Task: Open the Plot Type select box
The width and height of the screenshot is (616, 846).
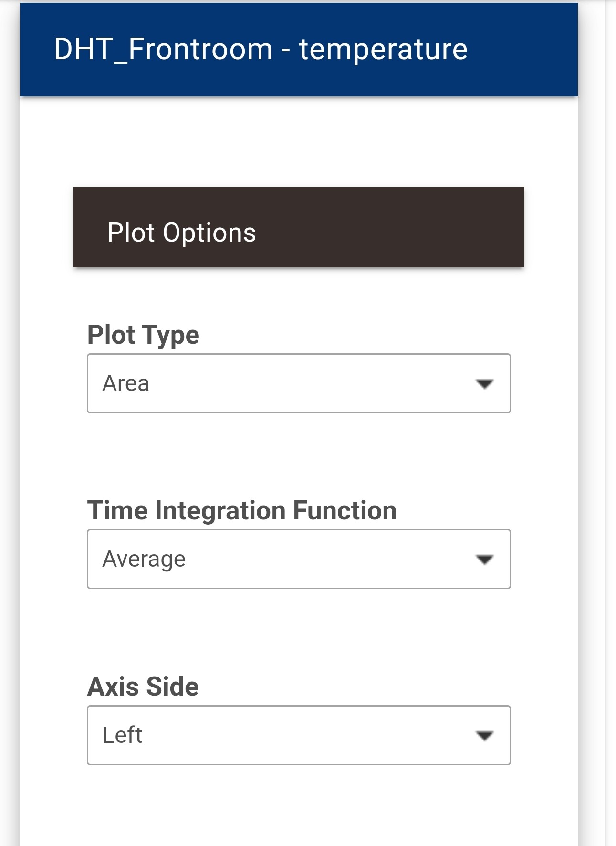Action: (299, 383)
